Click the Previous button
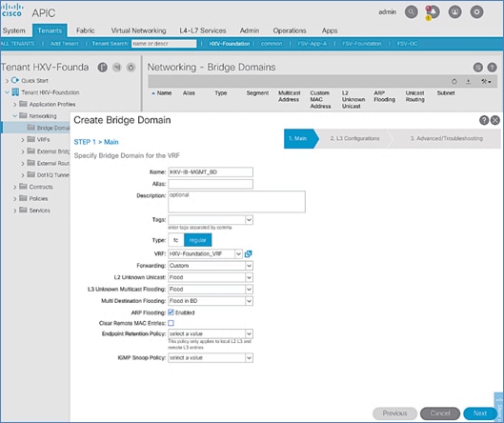The image size is (504, 423). point(394,413)
